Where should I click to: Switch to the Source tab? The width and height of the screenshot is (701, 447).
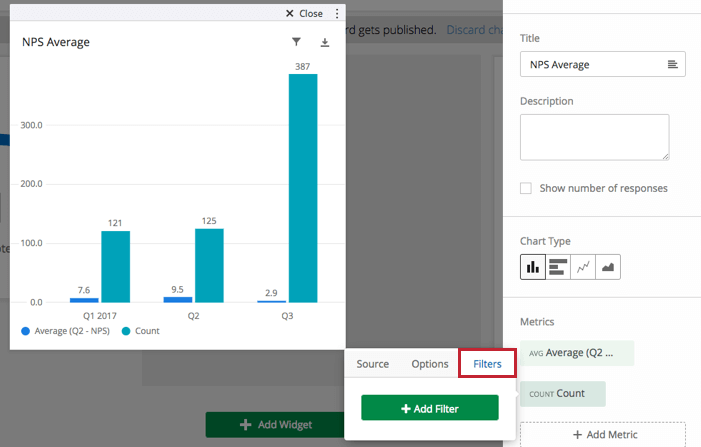(x=372, y=364)
